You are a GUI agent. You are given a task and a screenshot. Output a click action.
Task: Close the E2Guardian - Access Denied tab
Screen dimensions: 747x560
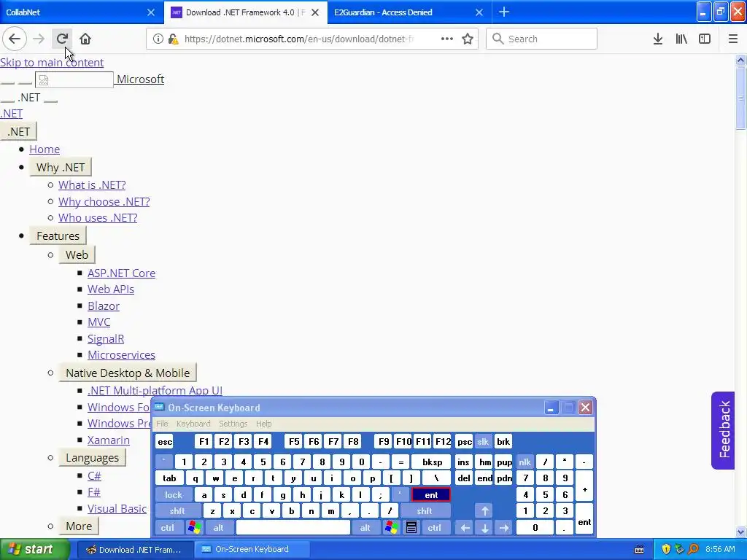479,12
